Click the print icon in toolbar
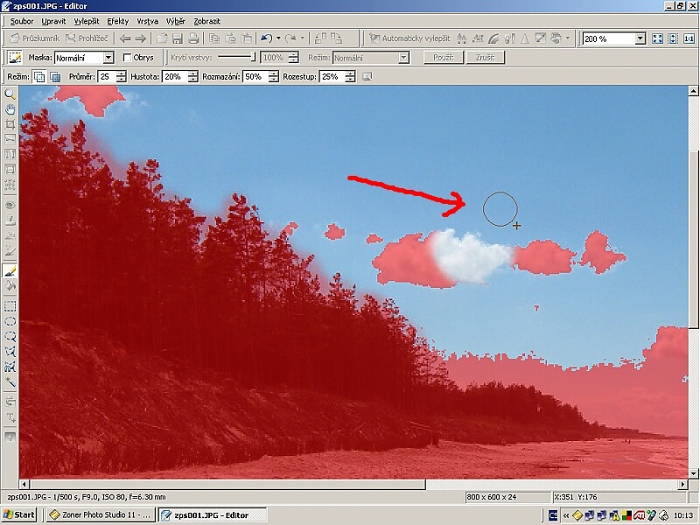 194,39
